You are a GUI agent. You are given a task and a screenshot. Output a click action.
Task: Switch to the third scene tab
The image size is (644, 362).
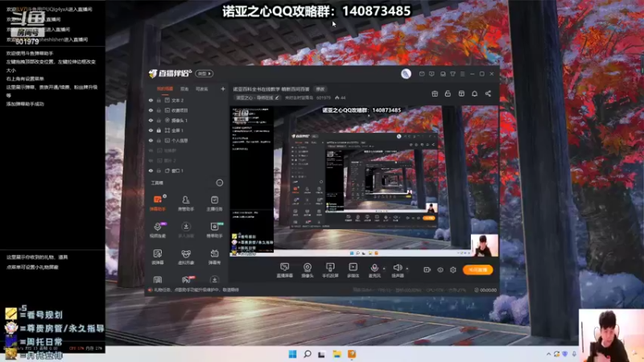click(x=202, y=88)
